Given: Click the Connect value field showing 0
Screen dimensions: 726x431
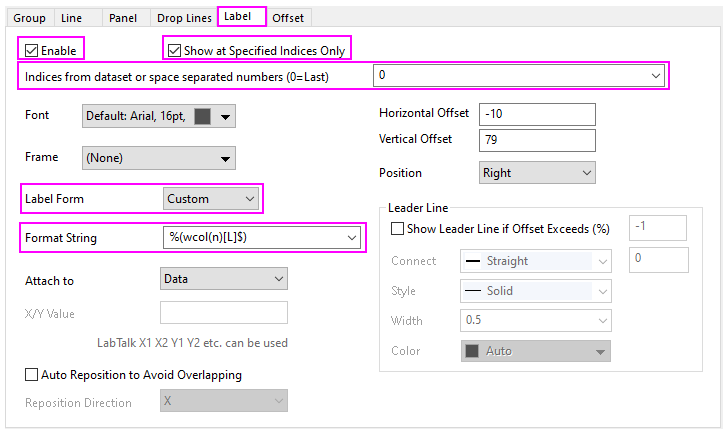Looking at the screenshot, I should 658,260.
